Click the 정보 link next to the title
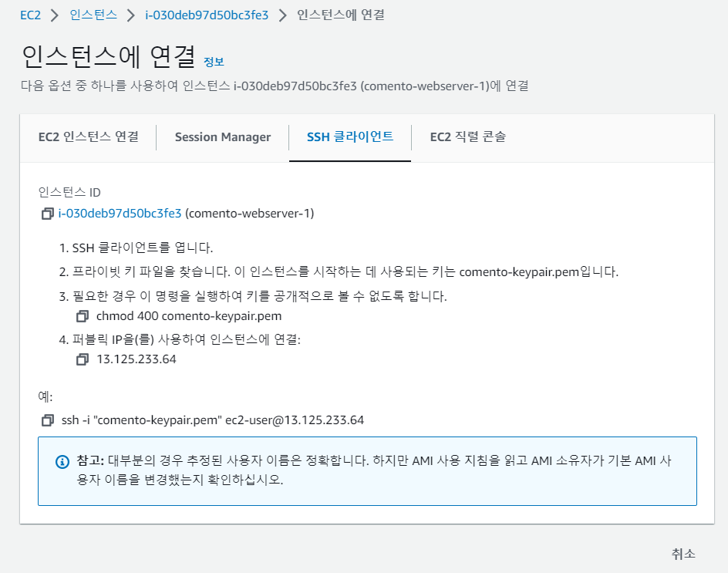Viewport: 728px width, 573px height. (x=214, y=62)
